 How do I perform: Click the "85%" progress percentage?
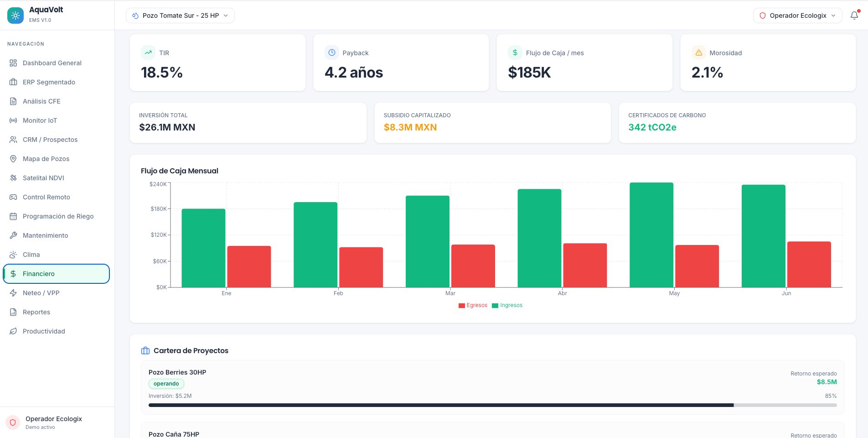click(x=831, y=396)
